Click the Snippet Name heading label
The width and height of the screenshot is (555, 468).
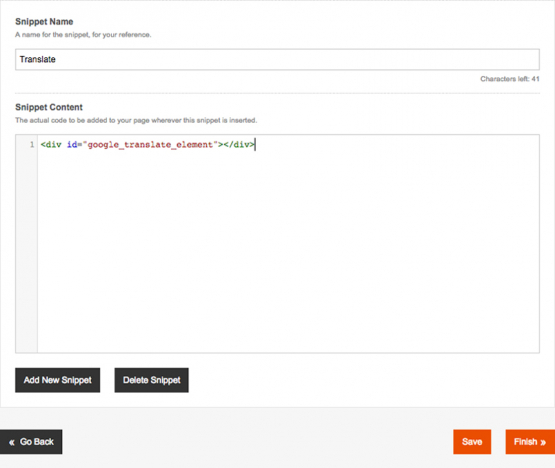click(x=44, y=22)
